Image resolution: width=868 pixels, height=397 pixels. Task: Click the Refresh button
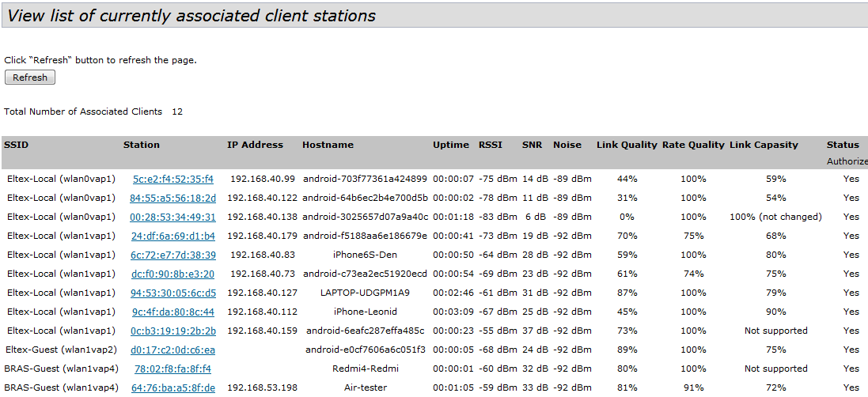pyautogui.click(x=30, y=78)
